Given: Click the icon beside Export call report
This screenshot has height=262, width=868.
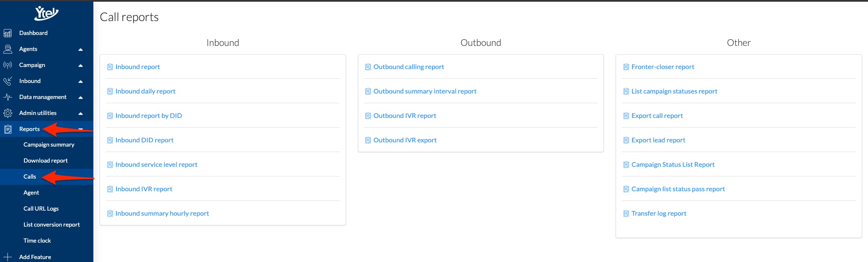Looking at the screenshot, I should pos(626,115).
